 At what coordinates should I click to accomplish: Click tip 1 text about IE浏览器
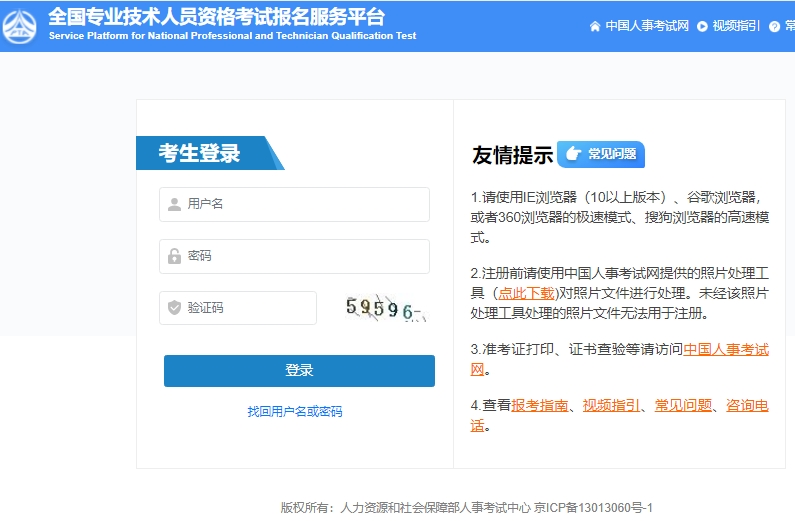point(620,217)
